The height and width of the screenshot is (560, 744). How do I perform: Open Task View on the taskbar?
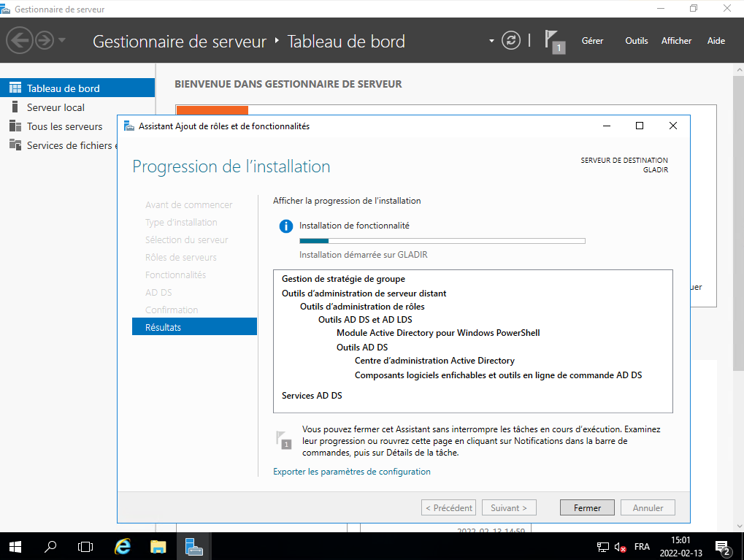point(85,547)
